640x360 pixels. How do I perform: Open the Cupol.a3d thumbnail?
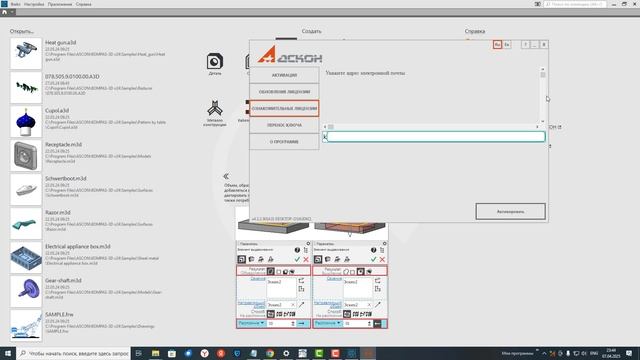tap(26, 122)
